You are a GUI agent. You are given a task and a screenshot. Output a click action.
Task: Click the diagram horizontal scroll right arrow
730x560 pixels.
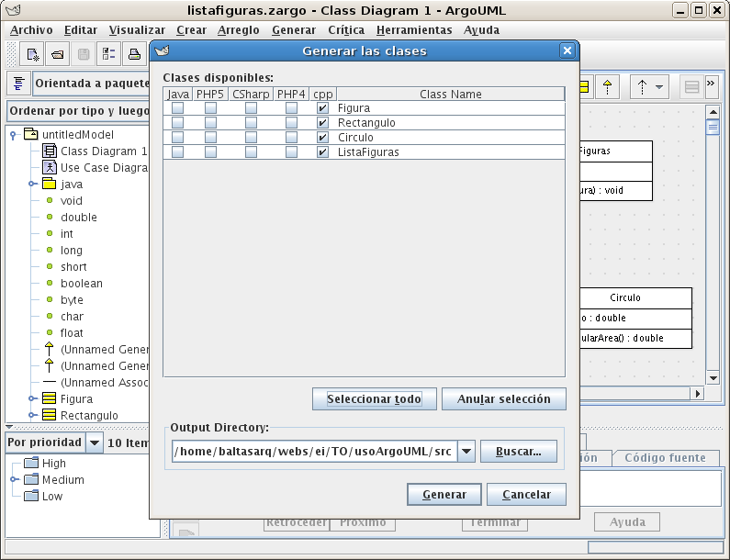coord(698,393)
